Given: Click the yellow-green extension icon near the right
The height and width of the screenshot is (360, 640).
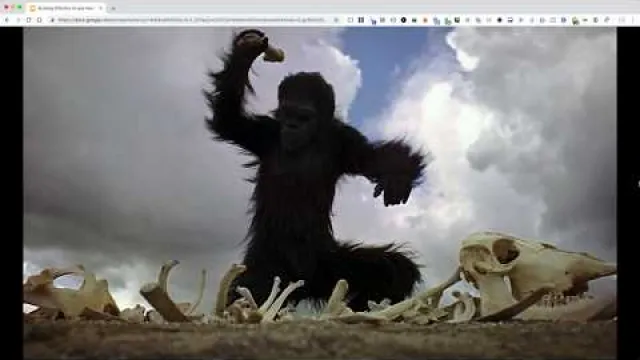Looking at the screenshot, I should (575, 20).
